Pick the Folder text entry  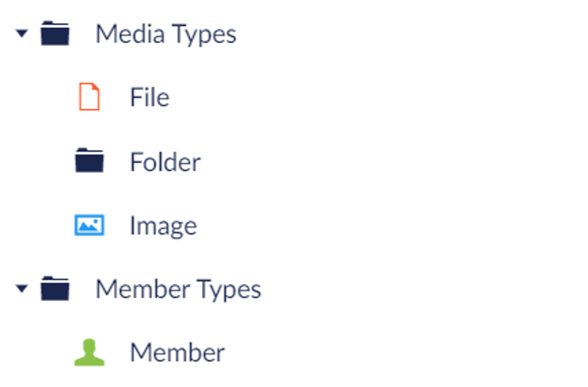click(x=165, y=162)
